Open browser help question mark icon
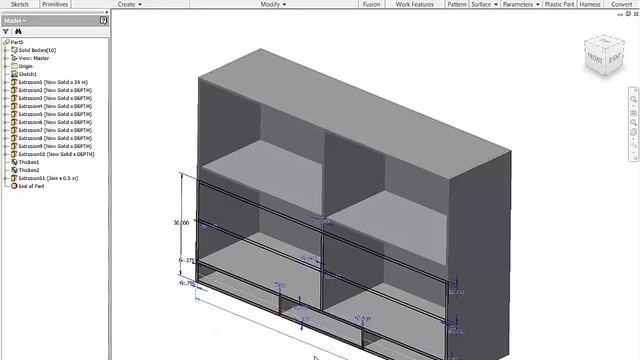This screenshot has height=360, width=640. pos(103,20)
